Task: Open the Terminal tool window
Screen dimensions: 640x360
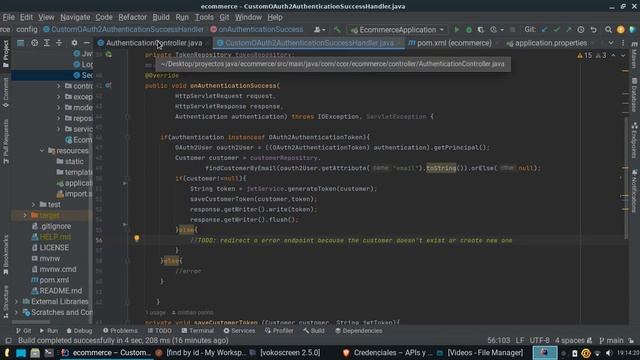Action: pyautogui.click(x=198, y=331)
